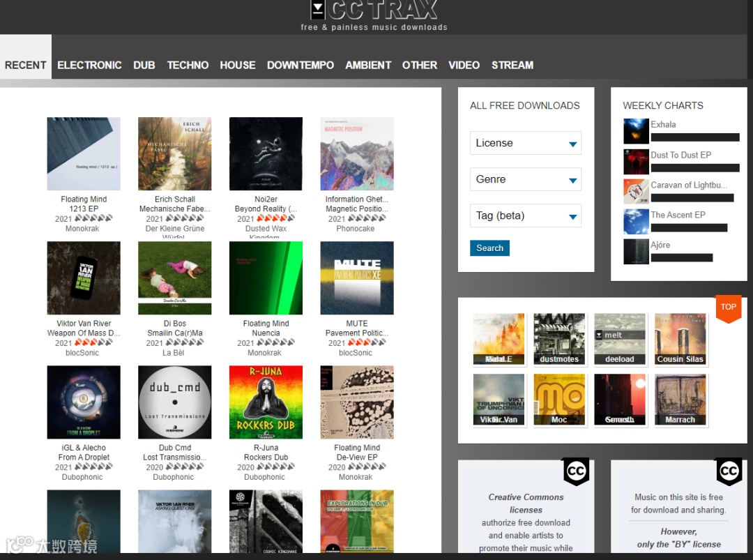753x560 pixels.
Task: Open dustmotes artist tile
Action: tap(559, 339)
